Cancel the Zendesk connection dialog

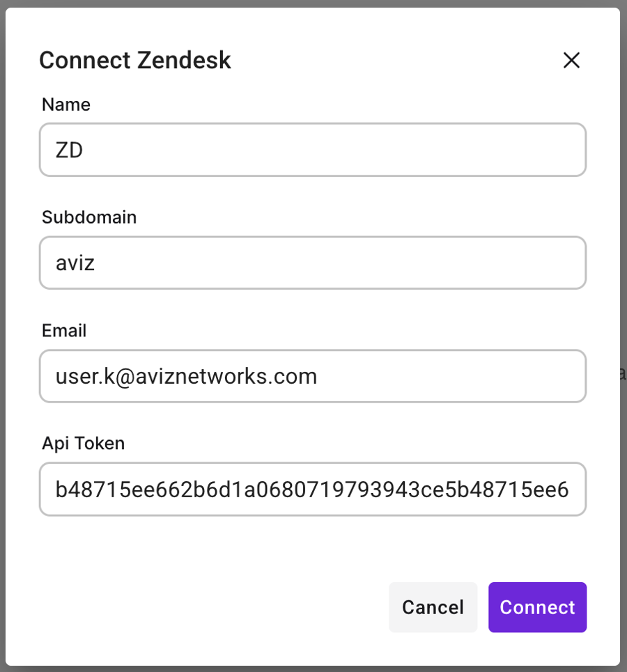coord(433,607)
